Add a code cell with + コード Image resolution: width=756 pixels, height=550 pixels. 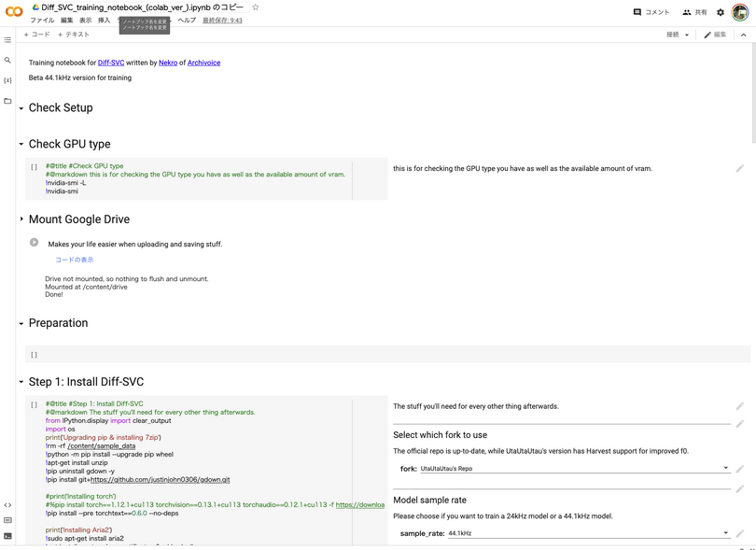[x=36, y=35]
